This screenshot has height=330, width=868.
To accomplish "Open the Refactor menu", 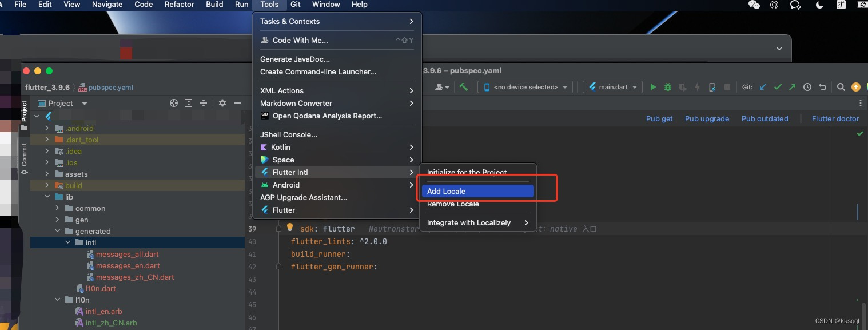I will tap(180, 5).
